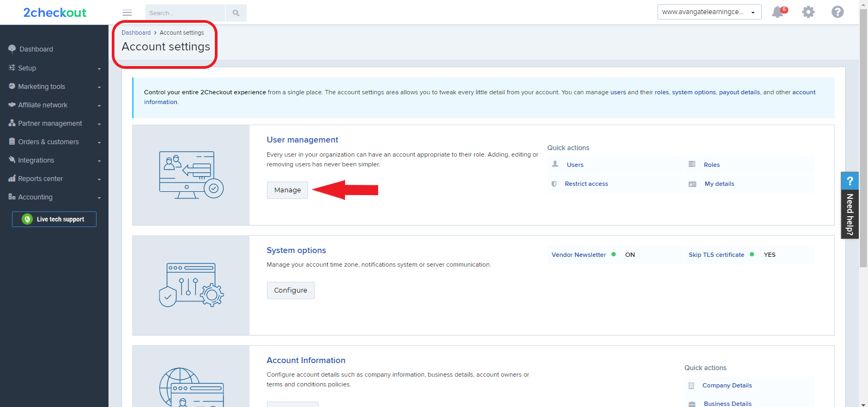Open the settings gear icon
This screenshot has width=868, height=407.
808,12
